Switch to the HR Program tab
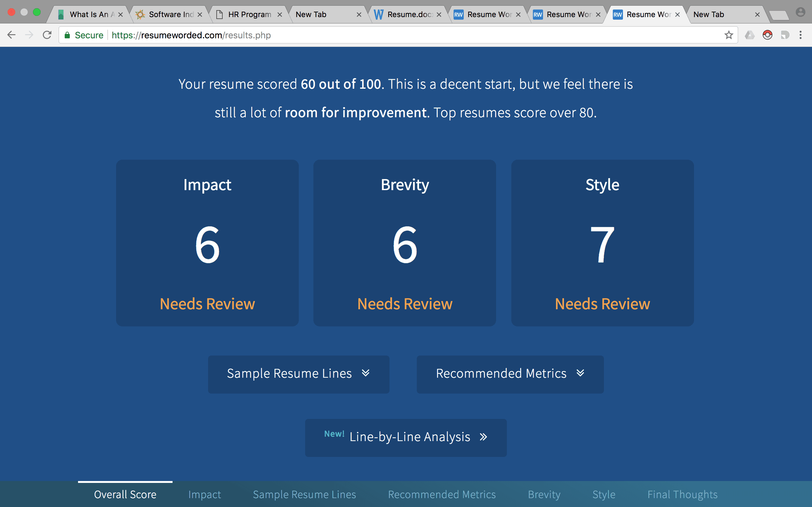 pyautogui.click(x=249, y=15)
